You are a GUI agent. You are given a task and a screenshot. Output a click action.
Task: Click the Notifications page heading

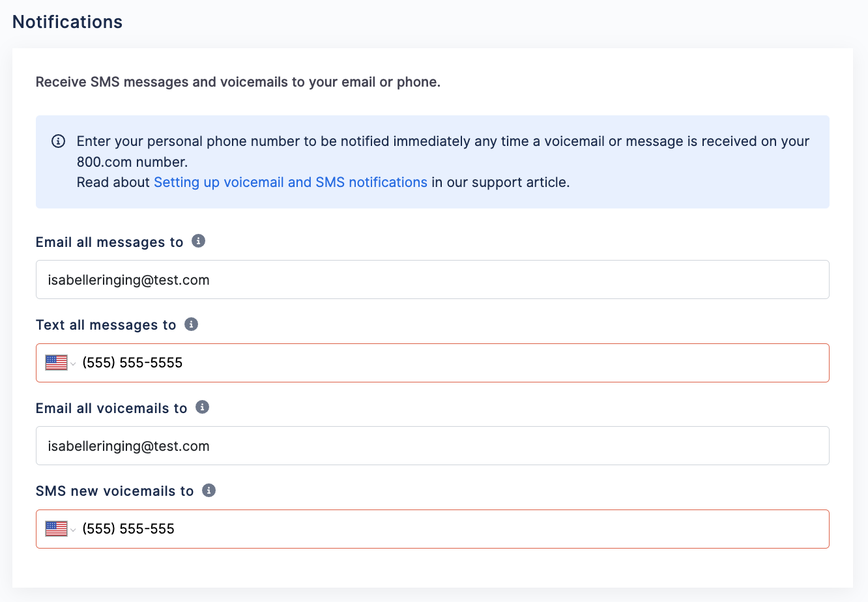(x=68, y=21)
